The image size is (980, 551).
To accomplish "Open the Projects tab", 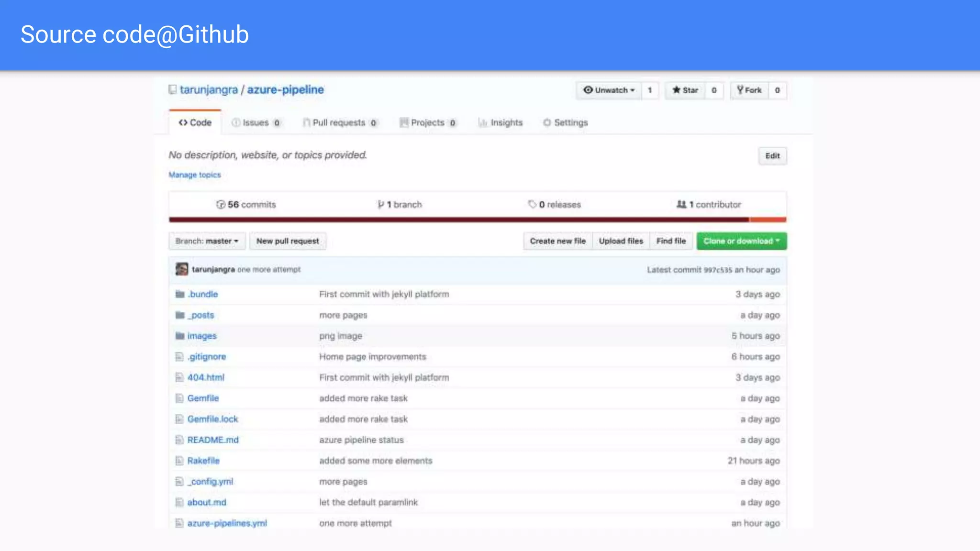I will pos(428,122).
